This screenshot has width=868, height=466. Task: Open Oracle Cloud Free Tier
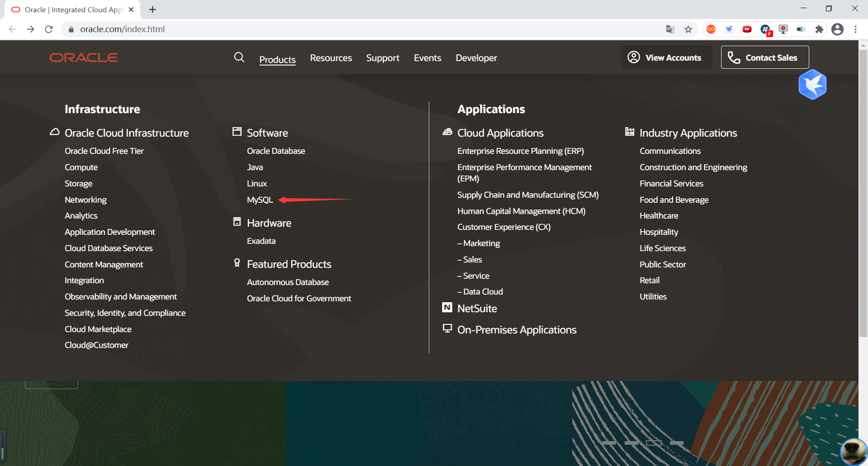(104, 151)
